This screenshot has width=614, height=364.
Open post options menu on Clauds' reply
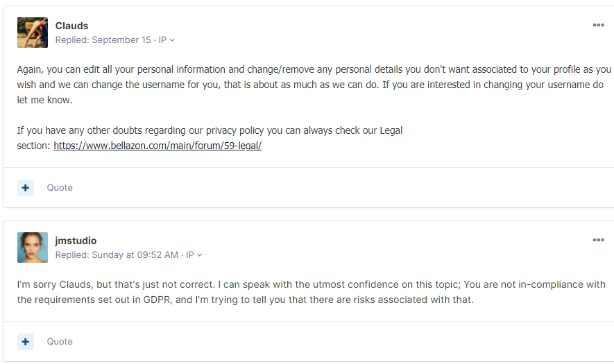598,26
